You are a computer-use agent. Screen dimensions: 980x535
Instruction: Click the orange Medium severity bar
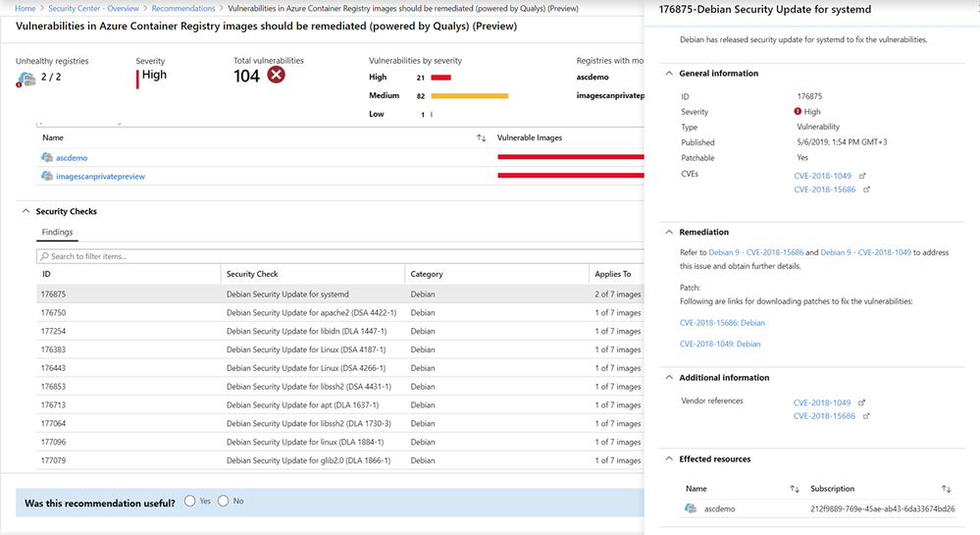469,96
